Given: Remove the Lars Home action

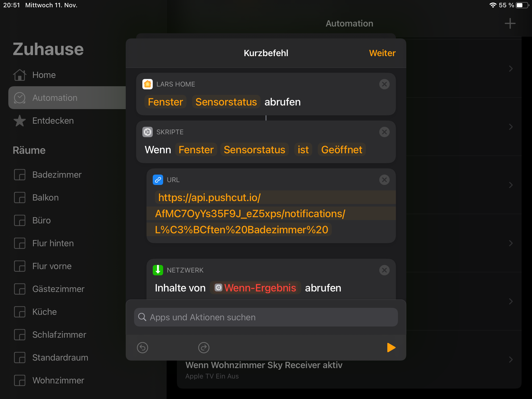Looking at the screenshot, I should tap(384, 84).
